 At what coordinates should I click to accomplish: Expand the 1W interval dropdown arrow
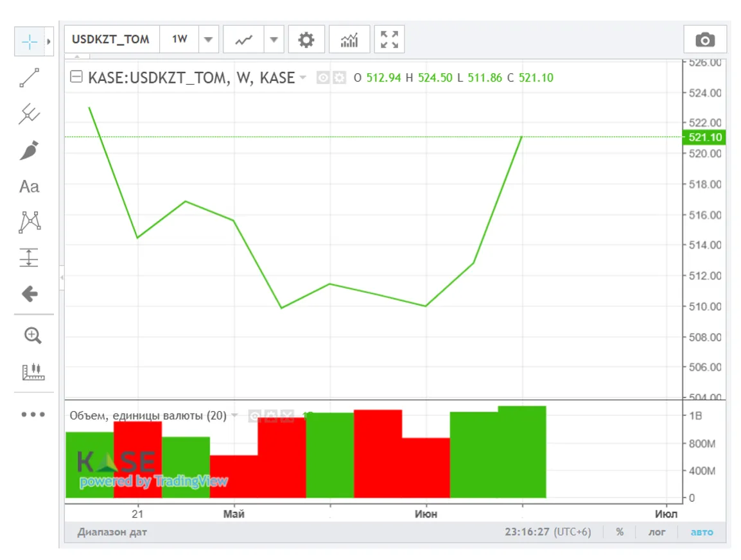click(208, 40)
